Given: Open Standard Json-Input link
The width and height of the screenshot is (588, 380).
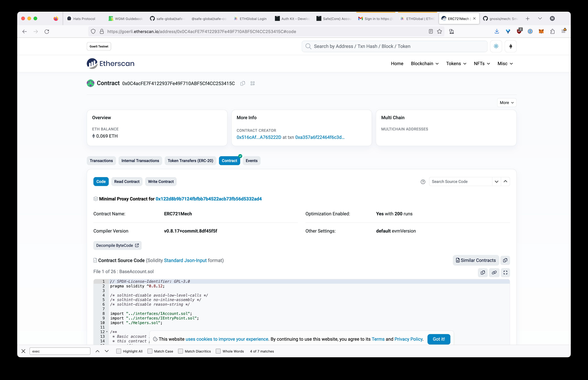Looking at the screenshot, I should tap(185, 261).
